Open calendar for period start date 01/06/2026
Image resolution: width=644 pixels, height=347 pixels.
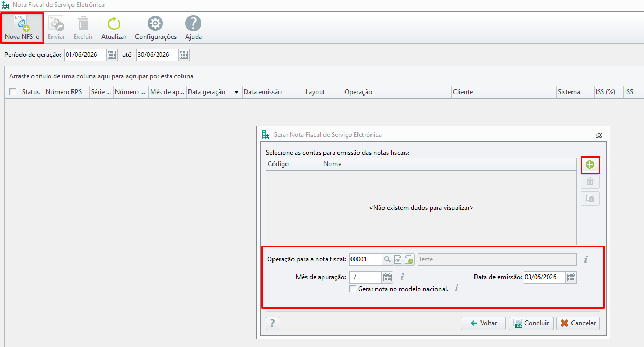click(112, 55)
